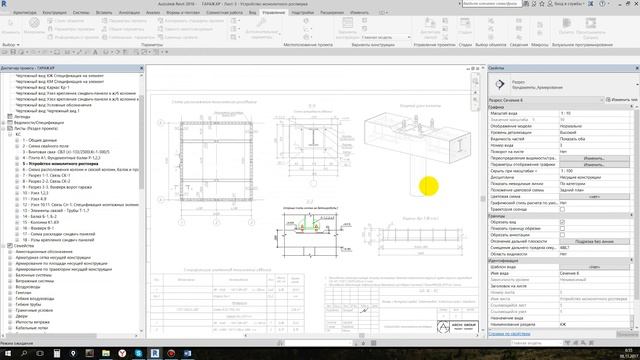Viewport: 640px width, 360px height.
Task: Click the Color Scheme none button
Action: tap(594, 197)
